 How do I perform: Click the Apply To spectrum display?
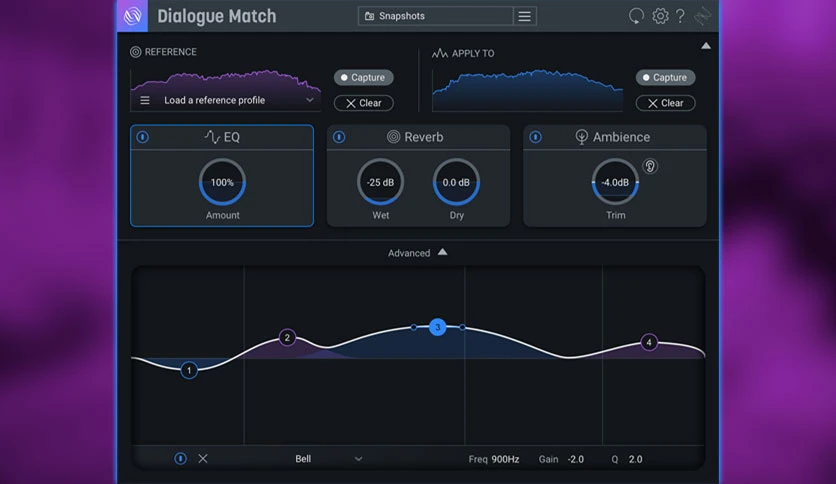tap(527, 90)
